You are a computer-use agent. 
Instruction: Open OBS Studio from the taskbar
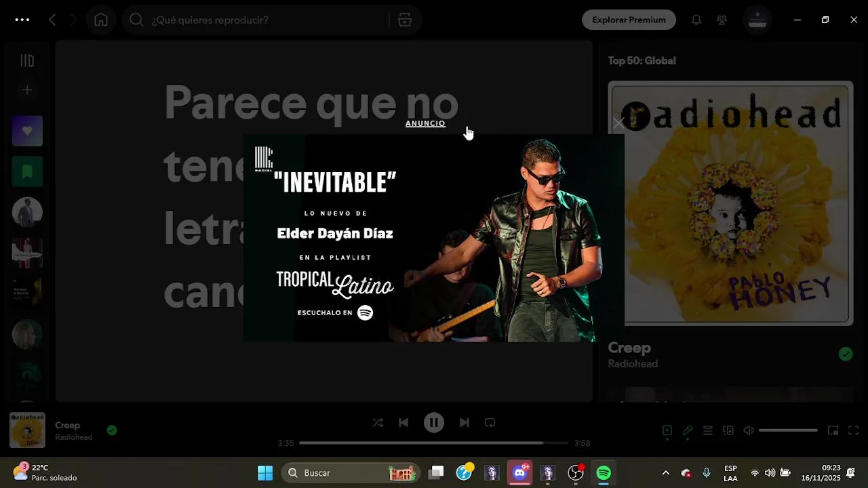pyautogui.click(x=576, y=472)
